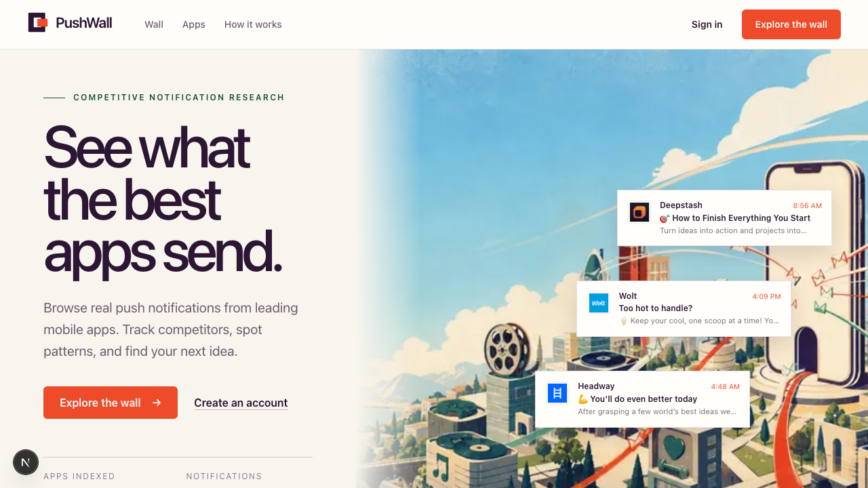Follow the Create an account link
Screen dimensions: 868x488
click(241, 403)
